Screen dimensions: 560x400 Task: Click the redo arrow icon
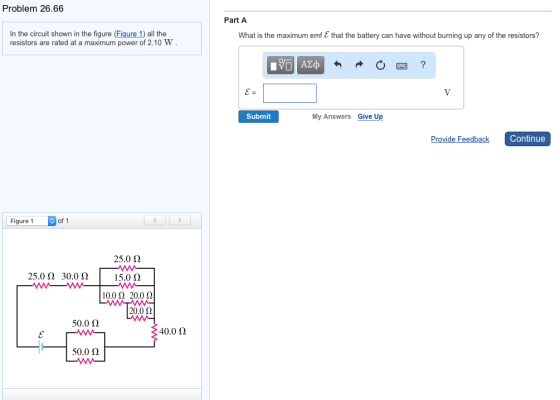pyautogui.click(x=359, y=65)
